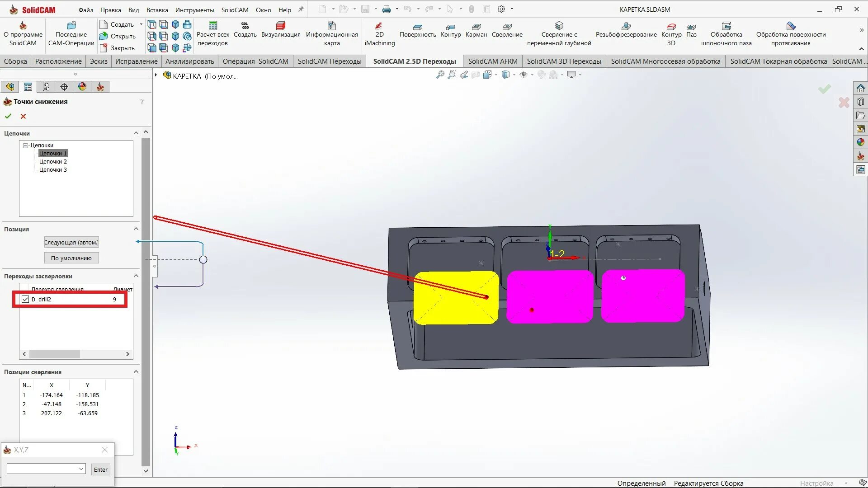Switch to the Эскиз tab
This screenshot has height=488, width=868.
99,61
